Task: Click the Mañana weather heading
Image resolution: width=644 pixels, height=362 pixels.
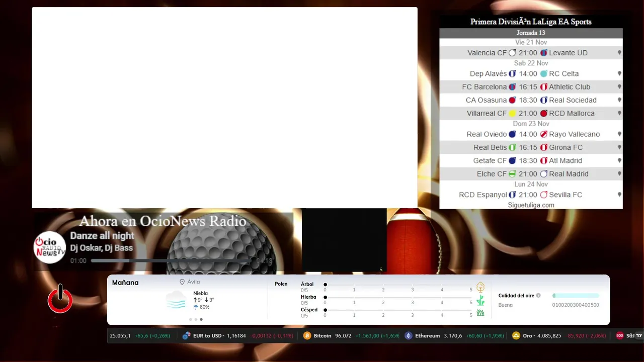Action: [125, 283]
